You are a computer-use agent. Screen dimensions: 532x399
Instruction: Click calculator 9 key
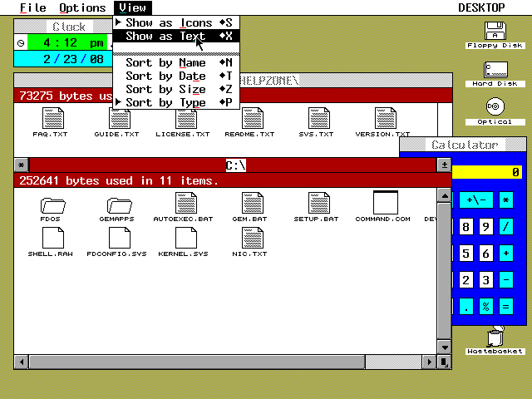coord(485,226)
